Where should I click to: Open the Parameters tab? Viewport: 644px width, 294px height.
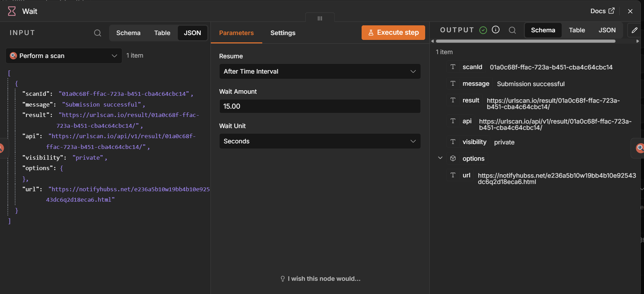point(237,33)
